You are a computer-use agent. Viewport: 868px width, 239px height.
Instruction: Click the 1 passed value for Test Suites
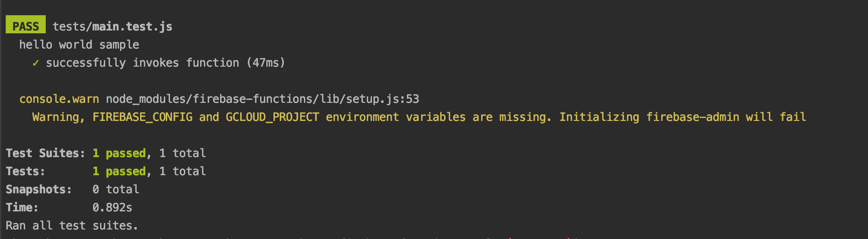[x=119, y=153]
